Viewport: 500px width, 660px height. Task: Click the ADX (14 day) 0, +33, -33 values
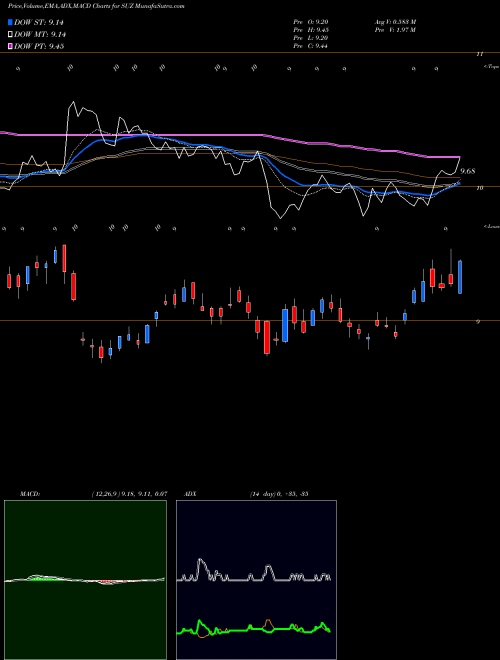coord(279,494)
